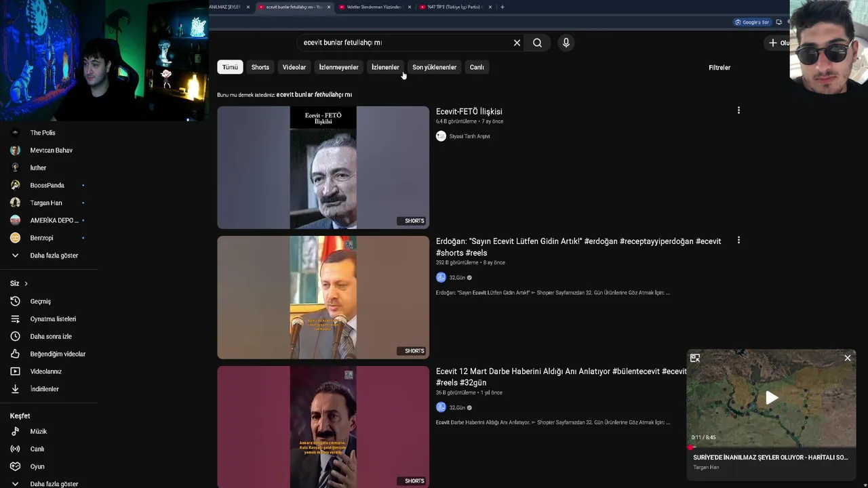This screenshot has width=868, height=488.
Task: Click suggested query ecevit bunlar fetullahçı mı
Action: [314, 95]
